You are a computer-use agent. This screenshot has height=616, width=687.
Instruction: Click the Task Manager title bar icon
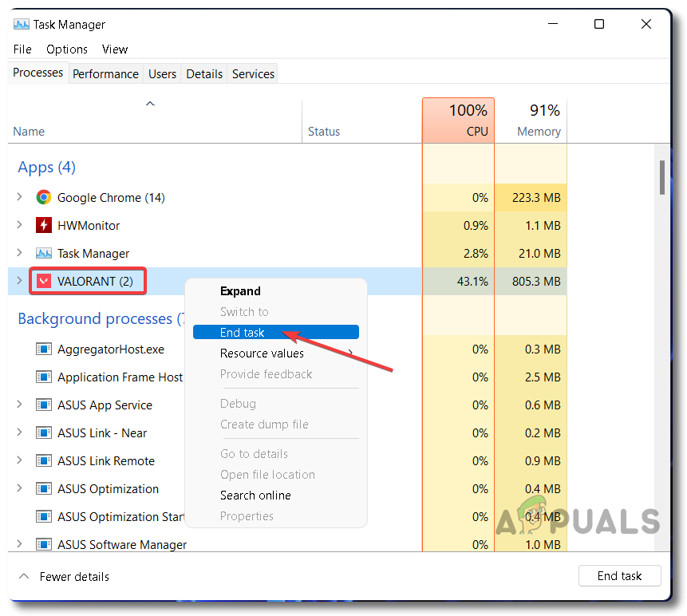tap(21, 24)
